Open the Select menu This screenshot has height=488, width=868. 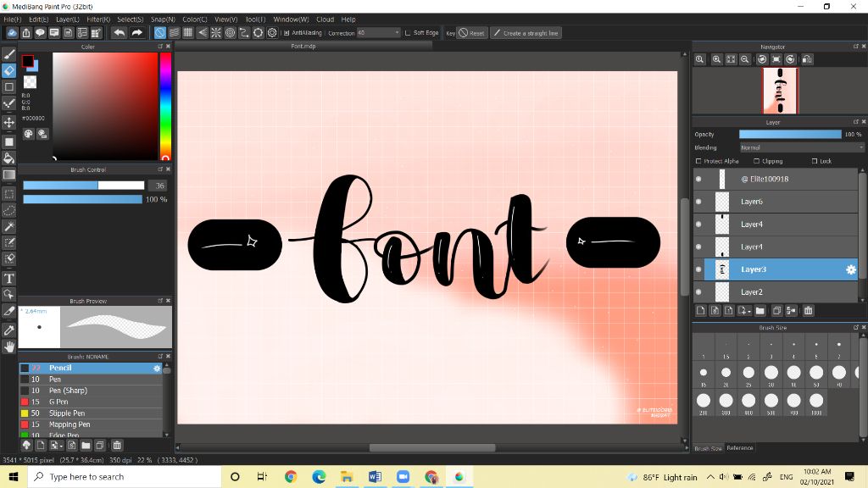[130, 19]
